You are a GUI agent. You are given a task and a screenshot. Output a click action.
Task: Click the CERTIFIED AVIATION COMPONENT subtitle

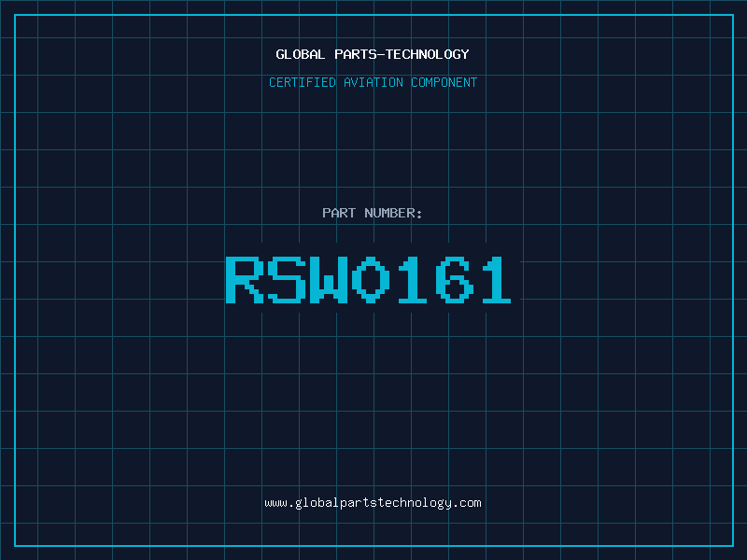pos(373,82)
